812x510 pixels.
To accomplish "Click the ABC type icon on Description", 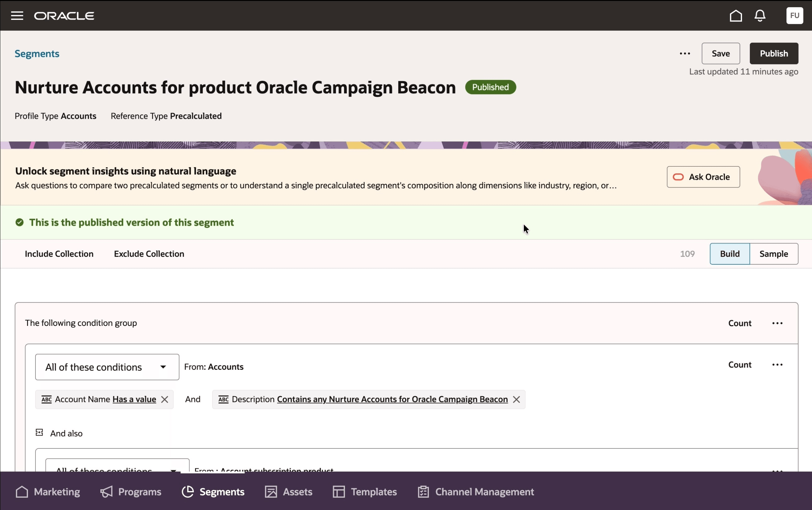I will [223, 399].
